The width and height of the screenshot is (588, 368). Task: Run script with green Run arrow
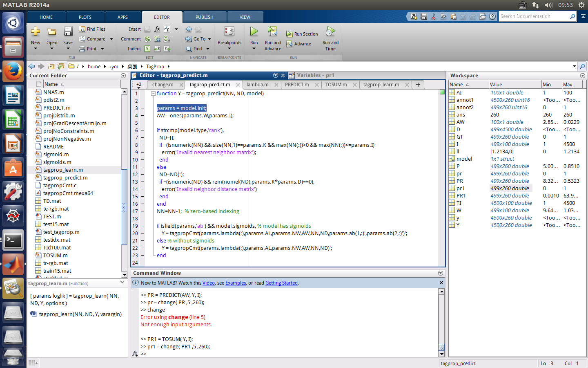coord(254,31)
